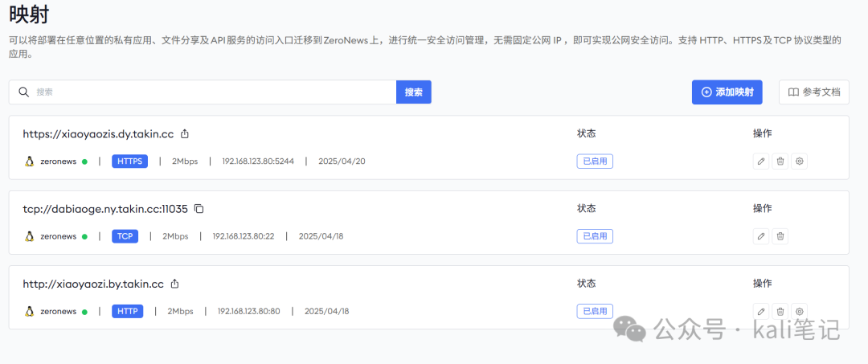Click the blue HTTPS protocol tag

click(129, 162)
